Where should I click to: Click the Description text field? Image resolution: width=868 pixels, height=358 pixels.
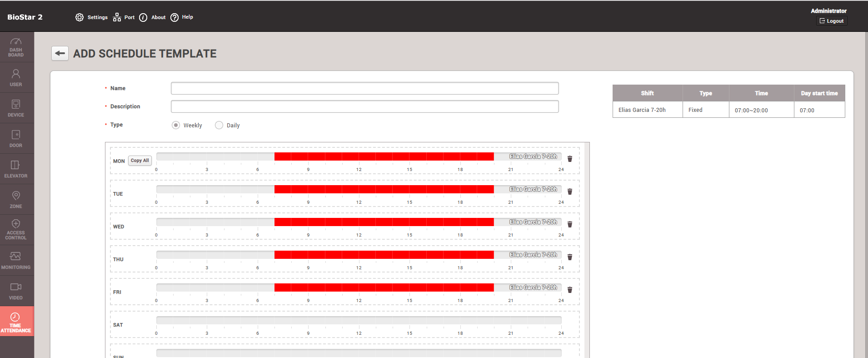click(x=364, y=106)
